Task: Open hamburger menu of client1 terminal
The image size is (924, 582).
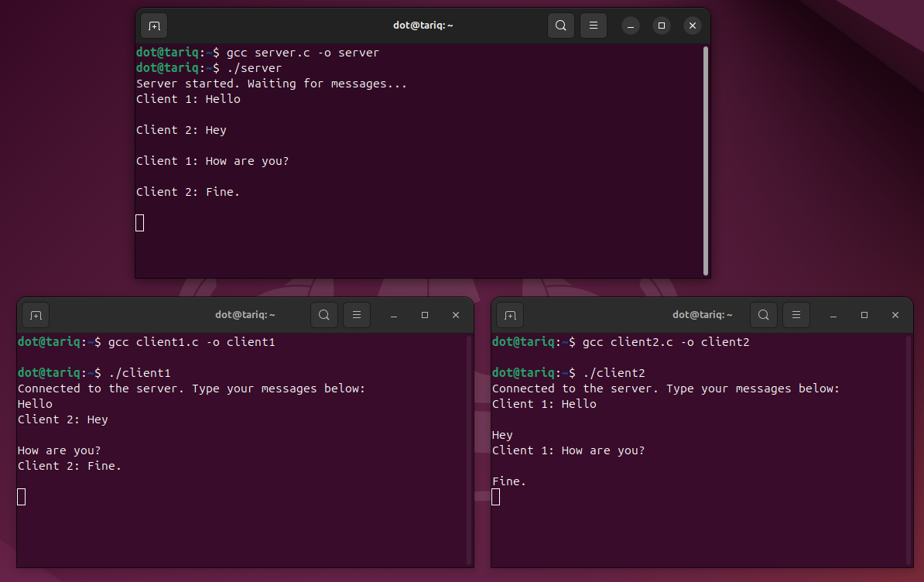Action: (357, 315)
